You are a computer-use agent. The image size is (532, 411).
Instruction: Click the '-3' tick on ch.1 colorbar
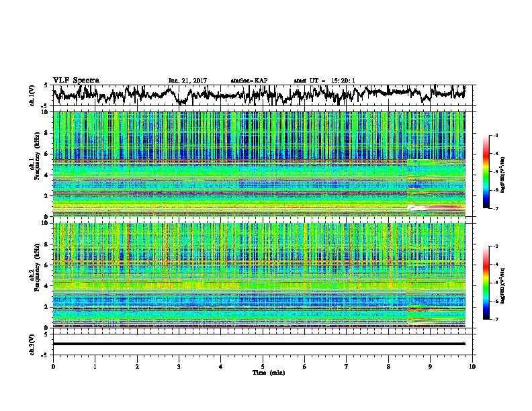click(x=496, y=136)
